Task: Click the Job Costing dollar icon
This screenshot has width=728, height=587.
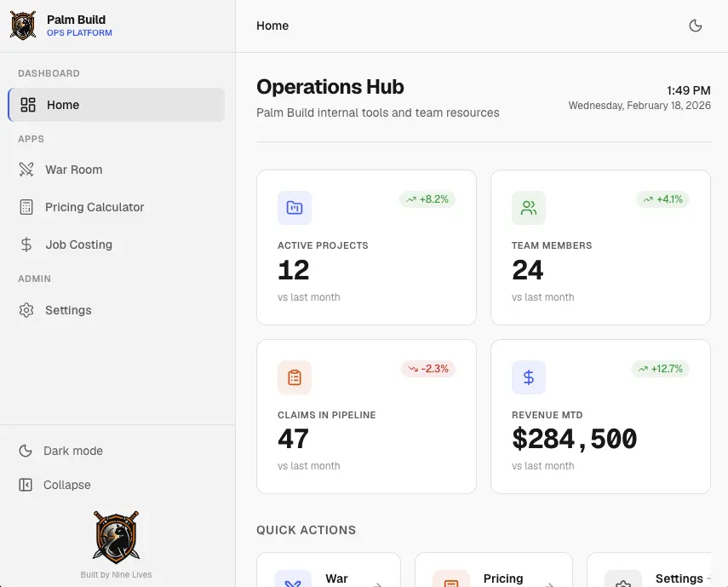Action: click(x=26, y=245)
